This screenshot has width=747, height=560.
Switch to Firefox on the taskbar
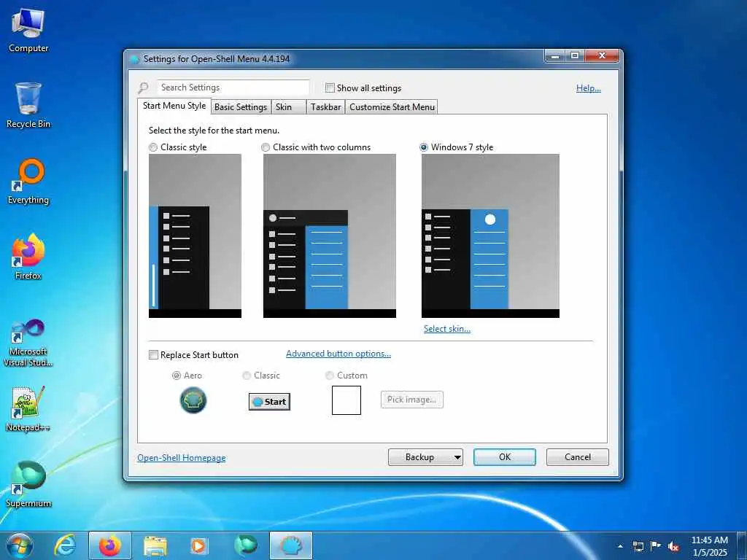110,545
